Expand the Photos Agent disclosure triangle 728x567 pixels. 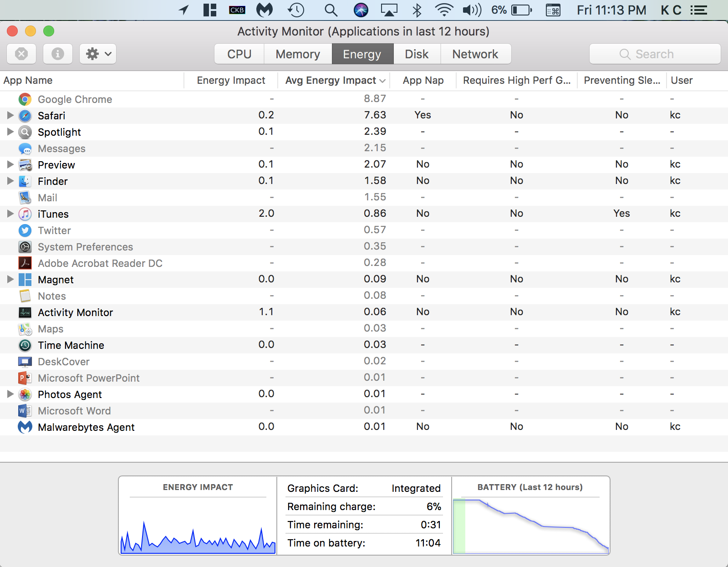[x=10, y=394]
